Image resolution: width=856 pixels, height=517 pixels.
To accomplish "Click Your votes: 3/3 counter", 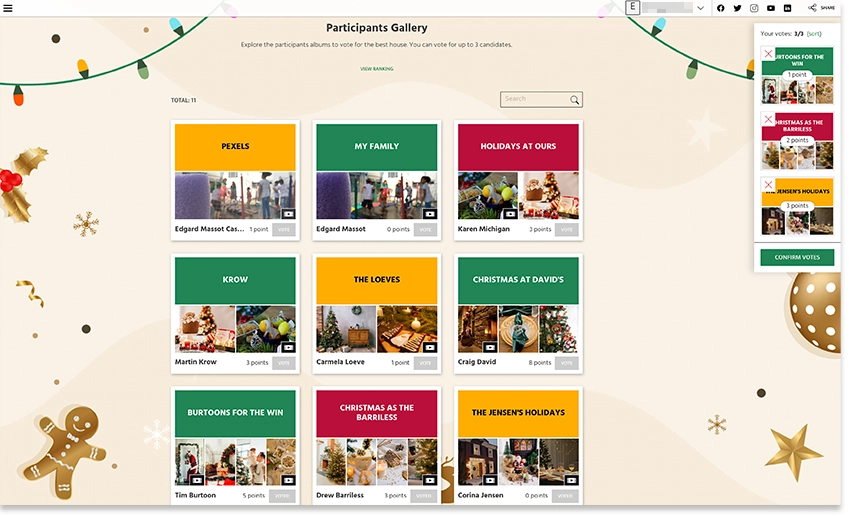I will [782, 34].
